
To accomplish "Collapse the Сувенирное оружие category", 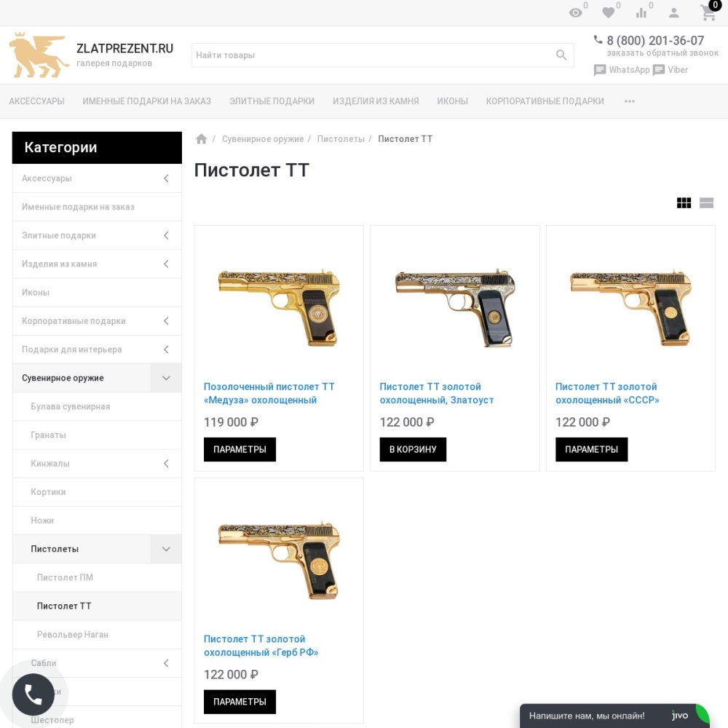I will [166, 378].
